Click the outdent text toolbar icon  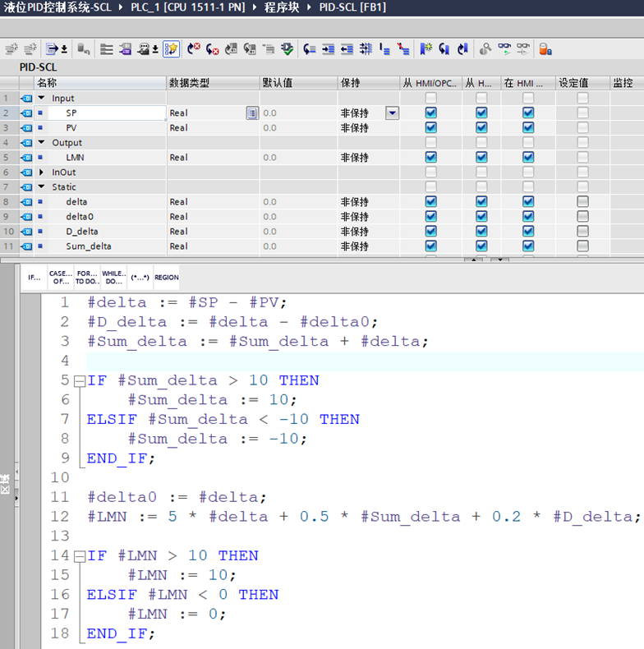point(347,49)
